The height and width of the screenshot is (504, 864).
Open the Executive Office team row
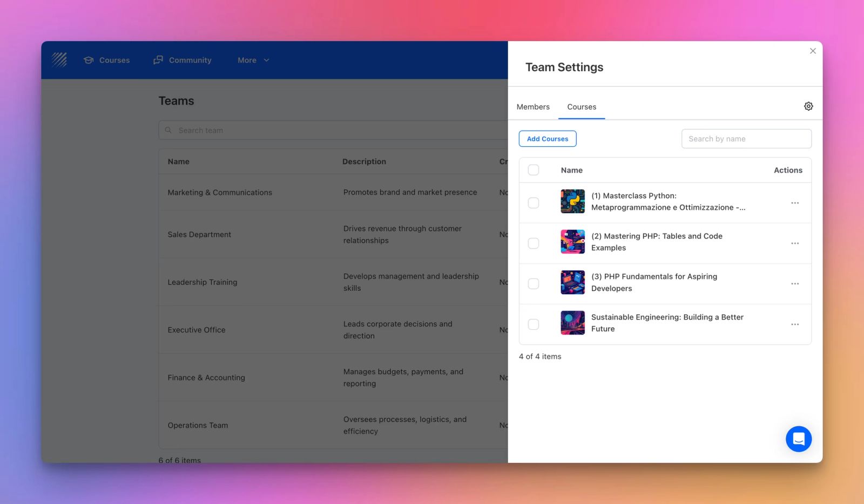[333, 330]
